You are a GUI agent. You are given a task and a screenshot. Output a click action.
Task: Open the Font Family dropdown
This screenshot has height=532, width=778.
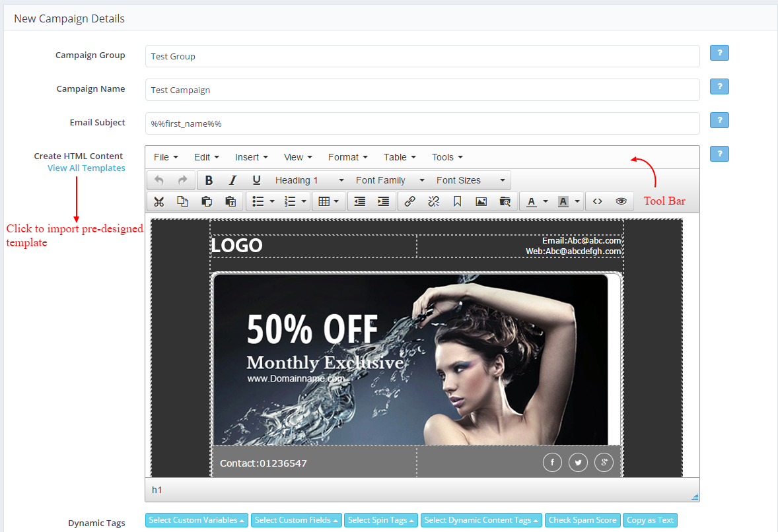point(390,180)
